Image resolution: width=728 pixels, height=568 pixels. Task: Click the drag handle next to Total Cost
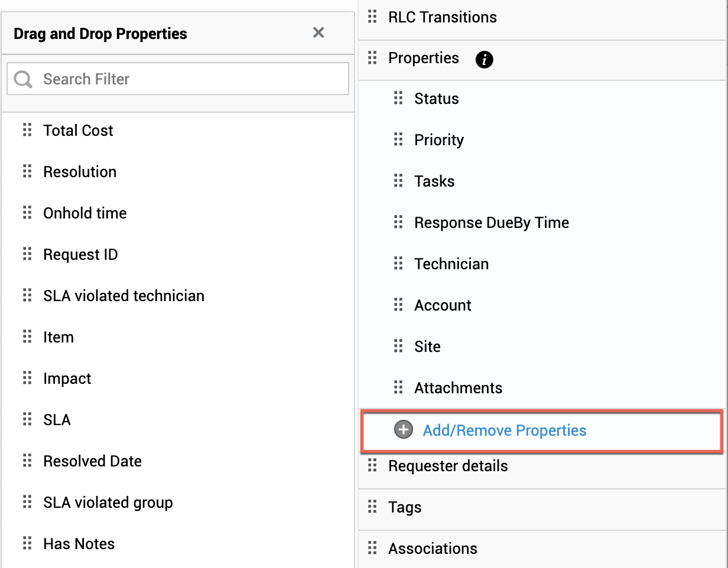(x=27, y=130)
